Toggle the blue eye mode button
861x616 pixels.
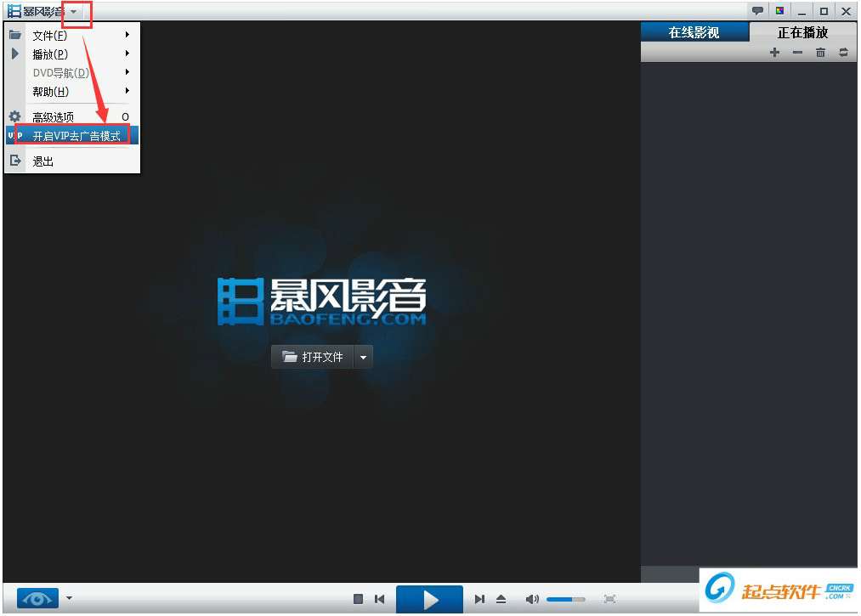point(37,598)
